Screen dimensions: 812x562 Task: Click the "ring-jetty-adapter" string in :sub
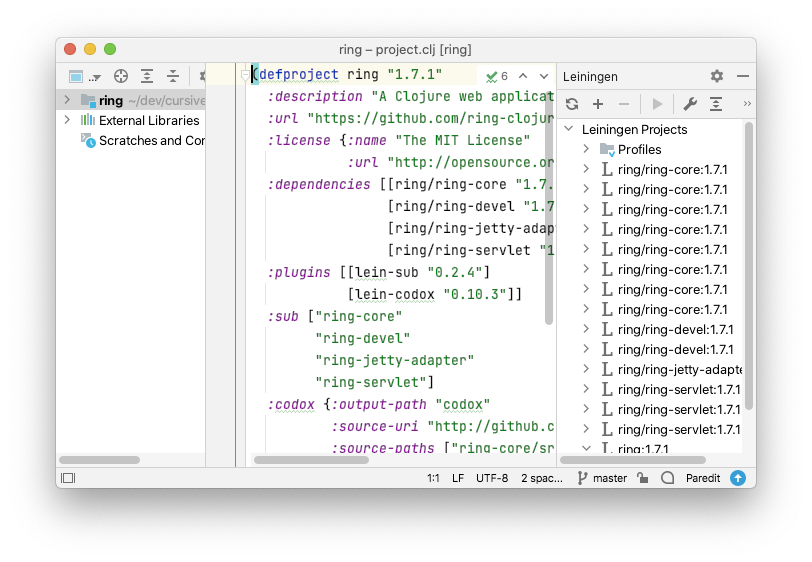[395, 361]
